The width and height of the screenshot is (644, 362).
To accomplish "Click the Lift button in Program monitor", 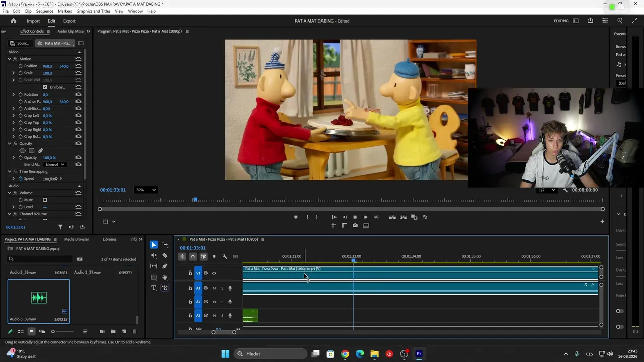I will [x=392, y=217].
